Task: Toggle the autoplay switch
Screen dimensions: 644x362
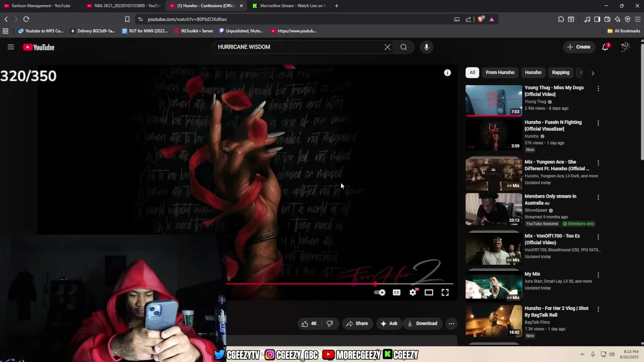Action: click(380, 292)
